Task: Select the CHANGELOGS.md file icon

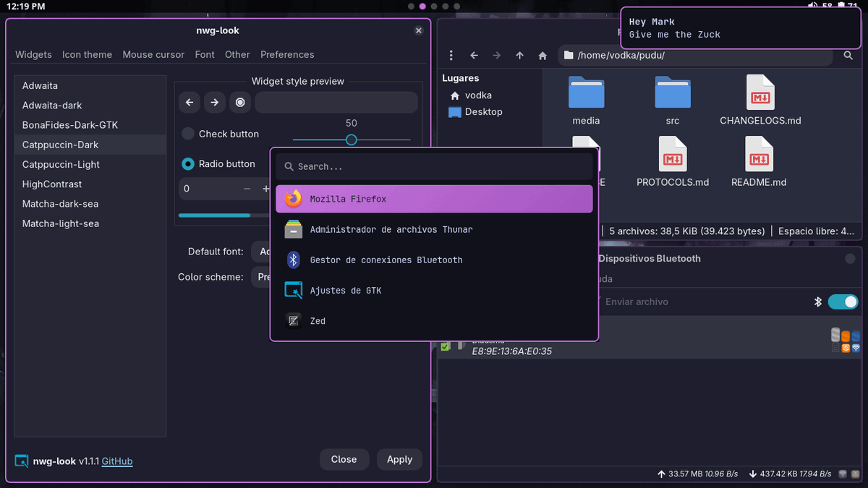Action: click(x=759, y=92)
